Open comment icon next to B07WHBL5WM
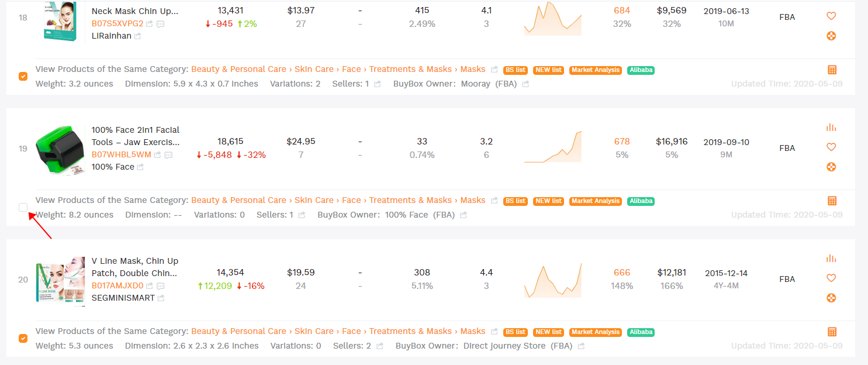Viewport: 868px width, 365px height. click(168, 155)
